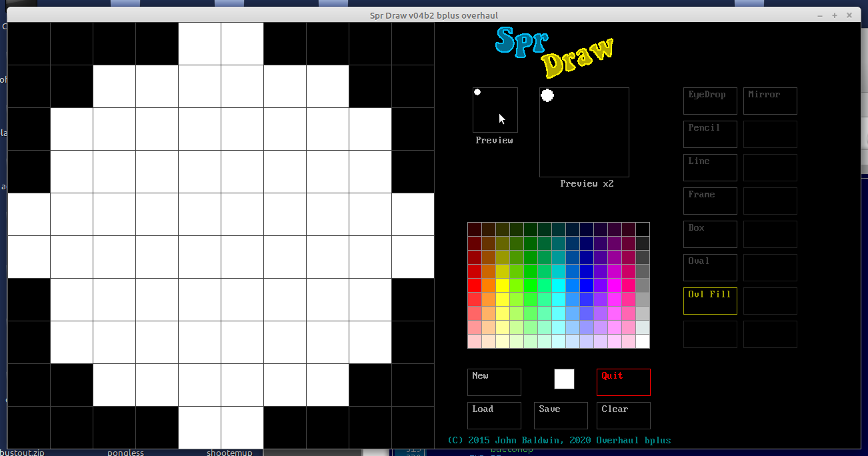The width and height of the screenshot is (868, 456).
Task: Select the Oval tool
Action: [710, 267]
